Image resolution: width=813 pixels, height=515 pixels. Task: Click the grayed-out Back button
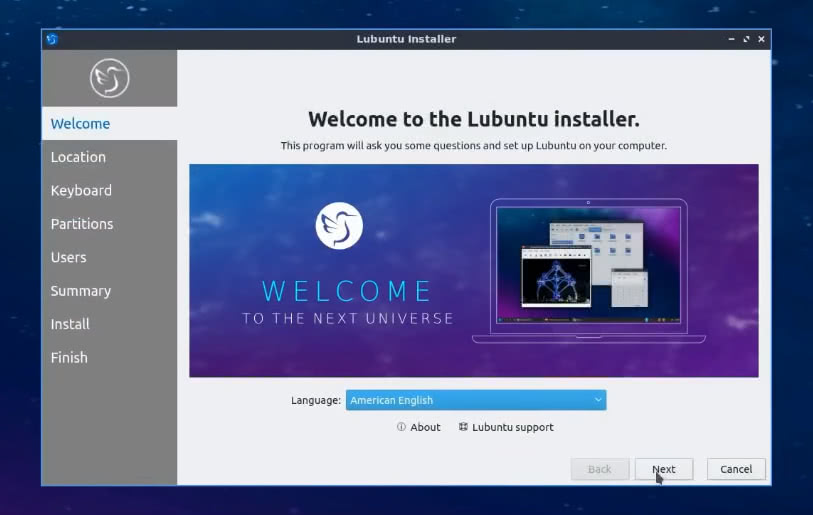tap(600, 469)
